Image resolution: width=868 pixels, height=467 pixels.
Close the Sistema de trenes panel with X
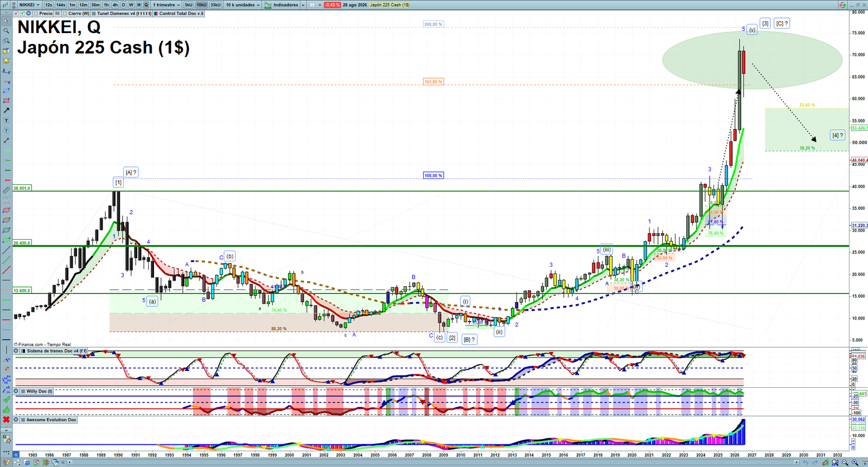click(x=16, y=351)
